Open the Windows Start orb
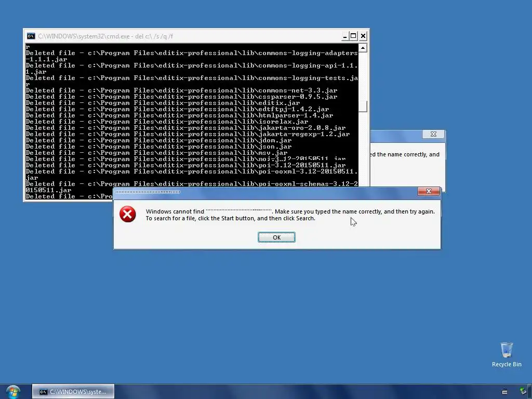Image resolution: width=532 pixels, height=399 pixels. (x=13, y=392)
